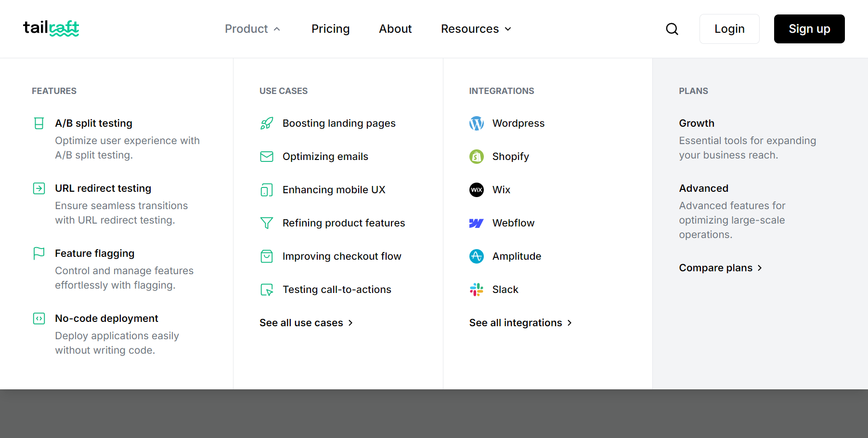Image resolution: width=868 pixels, height=438 pixels.
Task: Click the Wordpress logo icon
Action: [x=476, y=123]
